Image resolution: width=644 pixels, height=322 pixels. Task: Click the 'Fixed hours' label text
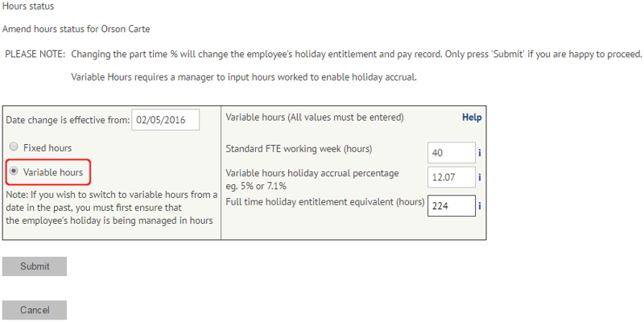[47, 148]
